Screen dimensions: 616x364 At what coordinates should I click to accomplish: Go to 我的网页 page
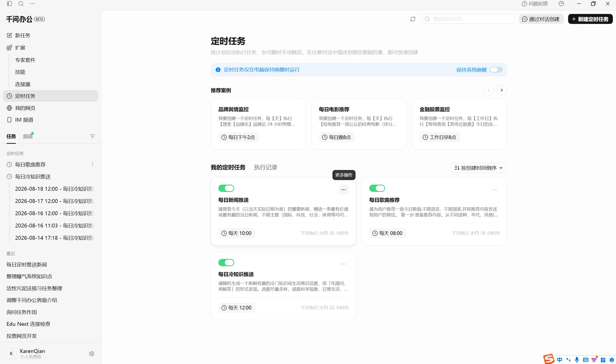51,108
